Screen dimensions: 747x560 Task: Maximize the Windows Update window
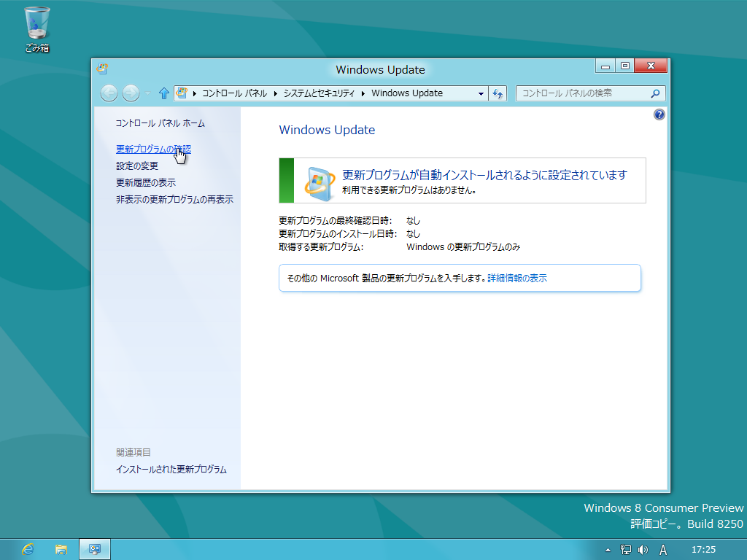[625, 66]
